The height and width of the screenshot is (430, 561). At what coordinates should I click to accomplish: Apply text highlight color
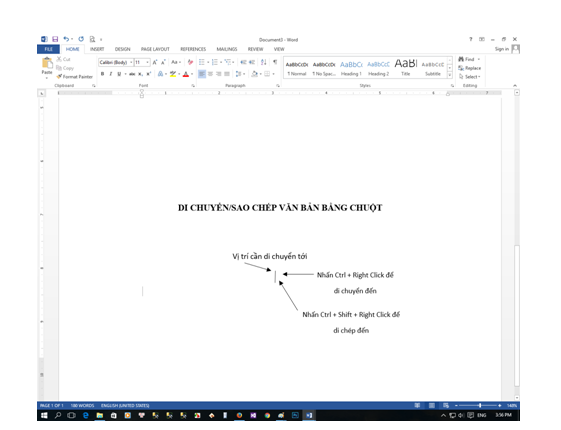click(173, 74)
